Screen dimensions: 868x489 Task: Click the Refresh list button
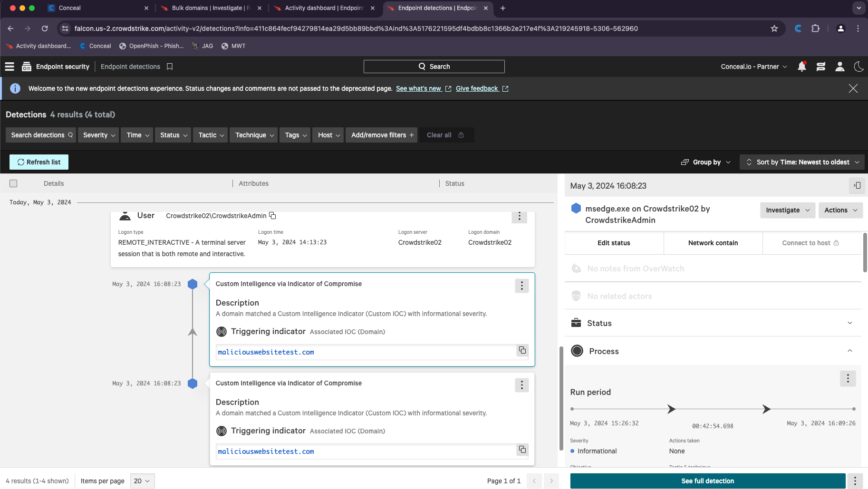pyautogui.click(x=39, y=162)
